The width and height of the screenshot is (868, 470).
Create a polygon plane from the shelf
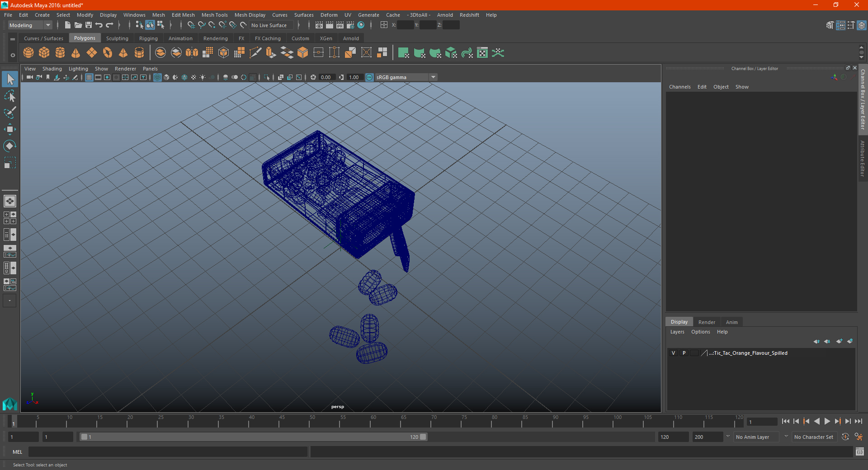point(92,53)
